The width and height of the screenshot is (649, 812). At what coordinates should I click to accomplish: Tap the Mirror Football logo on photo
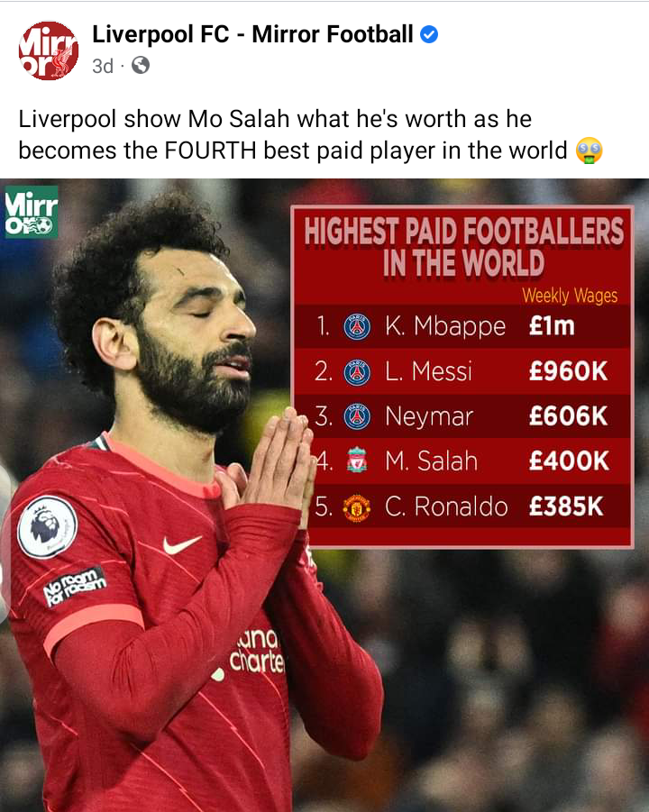tap(31, 212)
